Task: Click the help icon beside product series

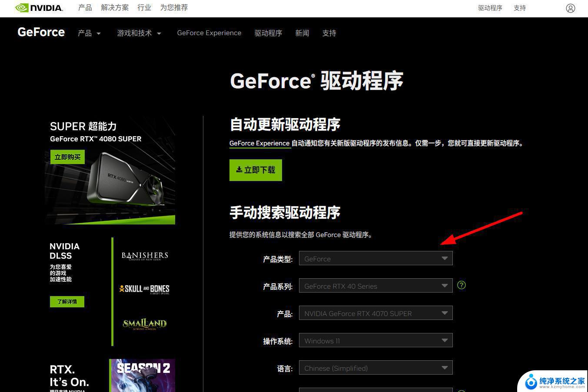Action: (462, 285)
